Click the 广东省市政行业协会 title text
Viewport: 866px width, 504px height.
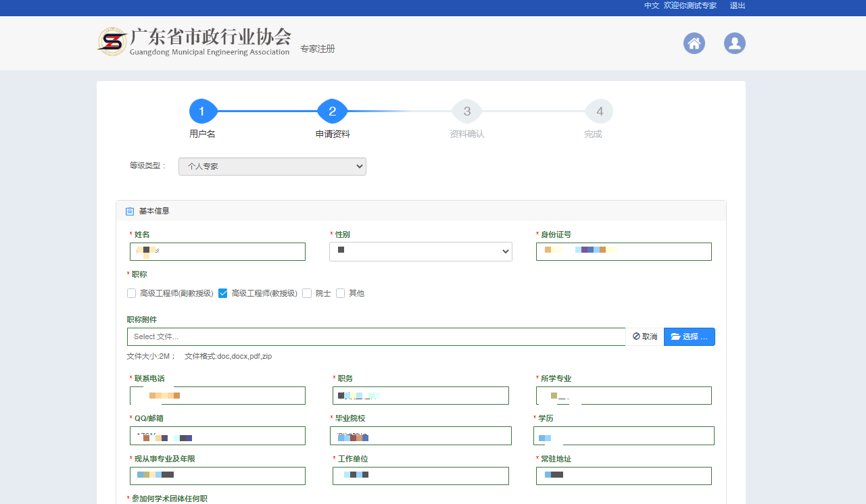pyautogui.click(x=210, y=36)
